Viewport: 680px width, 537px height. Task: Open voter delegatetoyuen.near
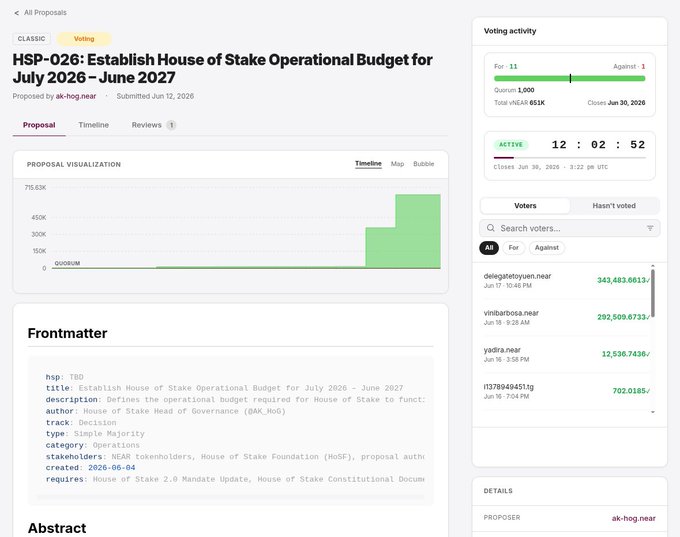coord(517,276)
